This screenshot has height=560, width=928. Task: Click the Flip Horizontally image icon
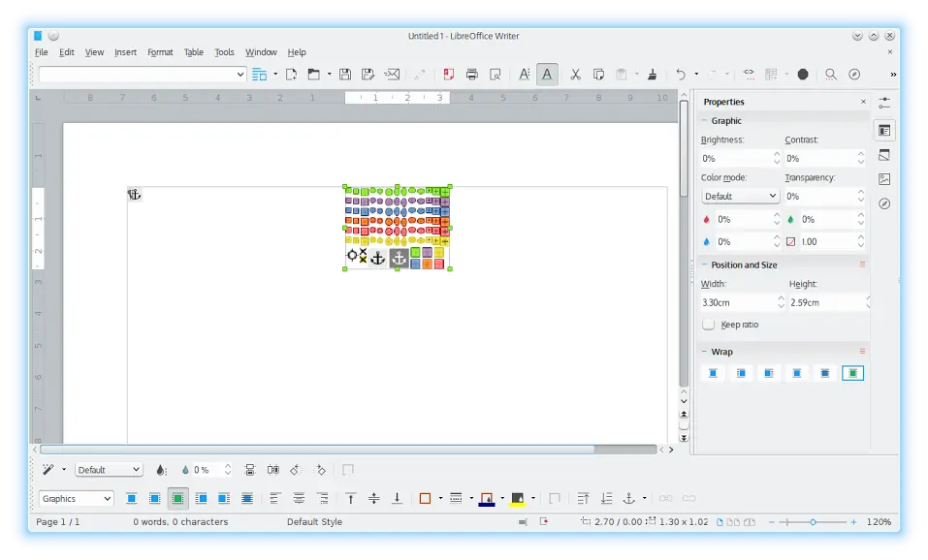point(272,470)
